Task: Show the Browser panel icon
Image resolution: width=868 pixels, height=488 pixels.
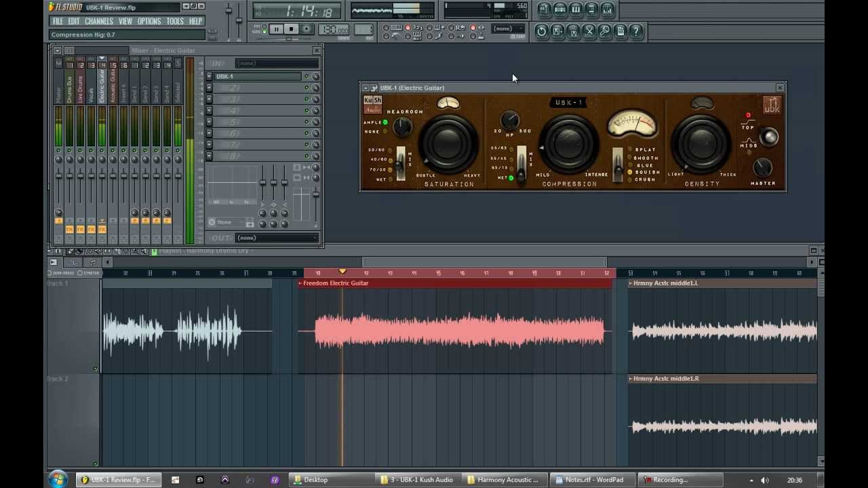Action: [x=591, y=9]
